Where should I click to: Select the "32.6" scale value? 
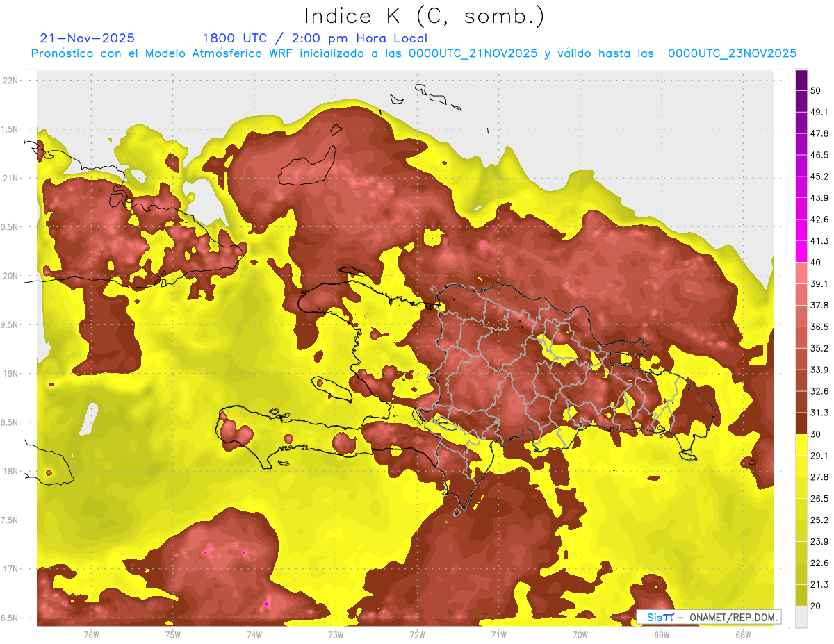tap(819, 391)
